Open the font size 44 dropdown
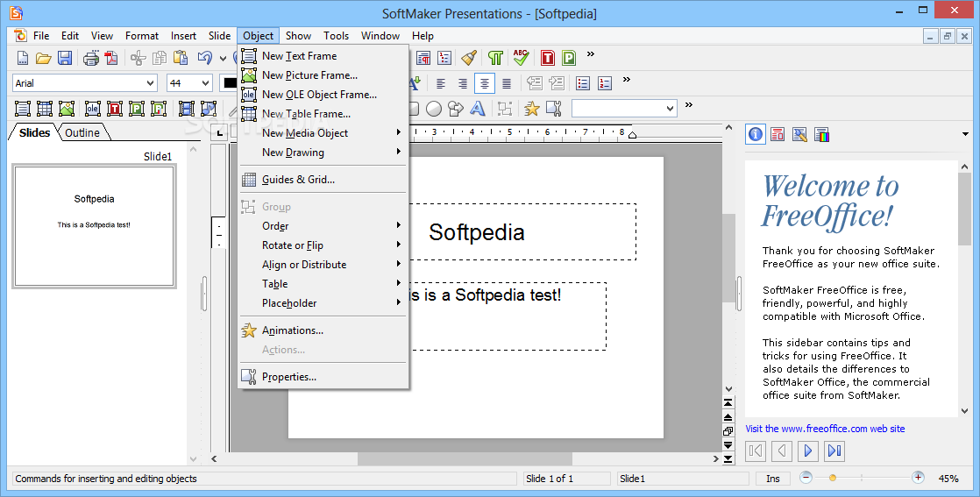 (206, 83)
